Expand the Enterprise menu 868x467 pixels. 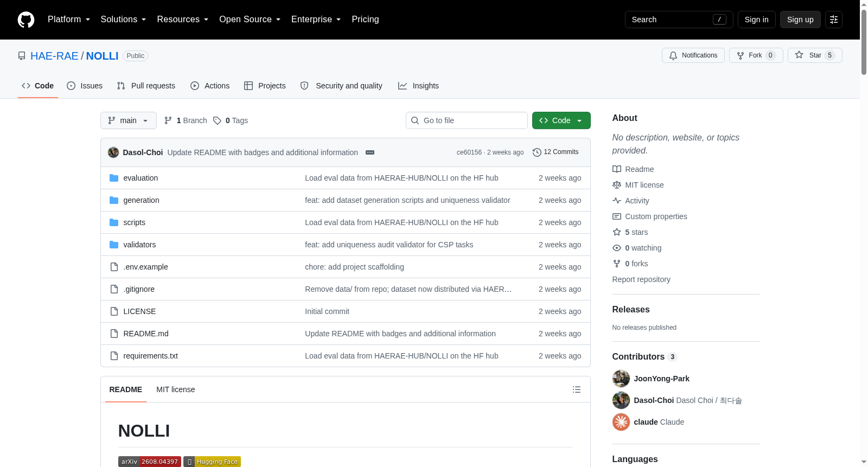point(316,20)
